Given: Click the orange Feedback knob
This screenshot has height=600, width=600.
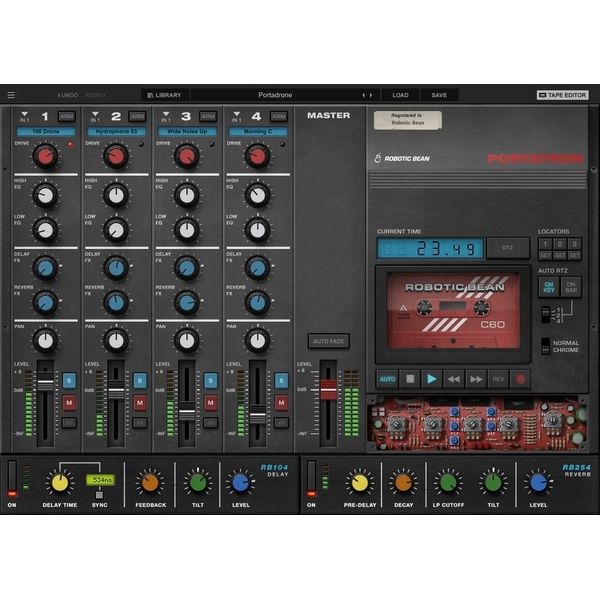Looking at the screenshot, I should 150,483.
